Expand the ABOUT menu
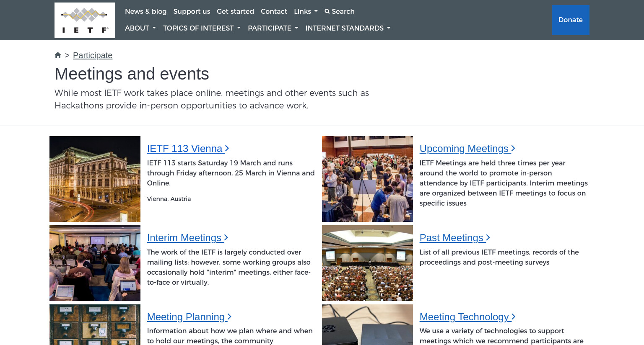Image resolution: width=644 pixels, height=345 pixels. coord(140,28)
